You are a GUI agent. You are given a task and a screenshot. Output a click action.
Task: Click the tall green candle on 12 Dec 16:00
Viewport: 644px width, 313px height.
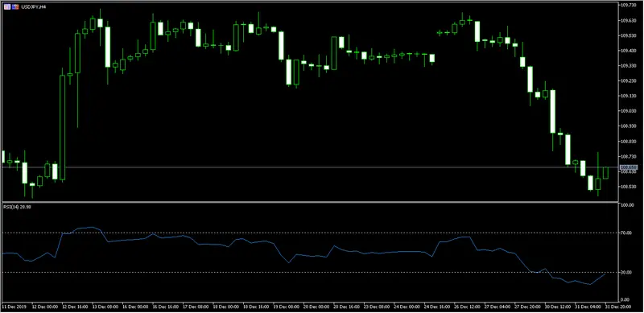pos(63,127)
